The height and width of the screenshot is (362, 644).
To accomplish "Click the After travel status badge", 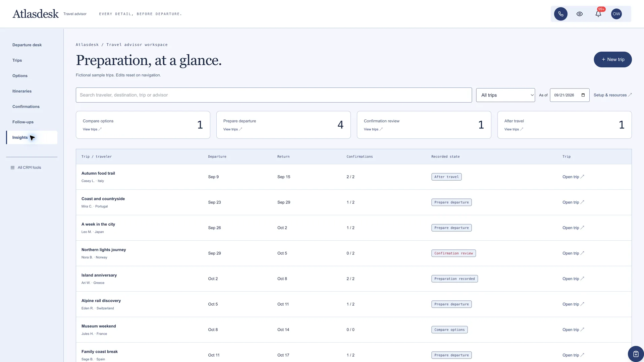I will pyautogui.click(x=446, y=177).
